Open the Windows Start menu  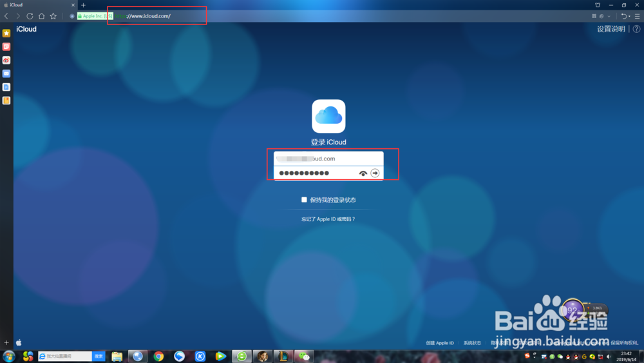click(x=8, y=356)
